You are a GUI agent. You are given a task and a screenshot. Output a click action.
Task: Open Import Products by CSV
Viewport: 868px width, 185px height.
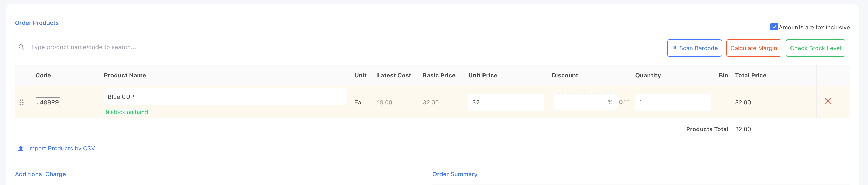coord(61,148)
